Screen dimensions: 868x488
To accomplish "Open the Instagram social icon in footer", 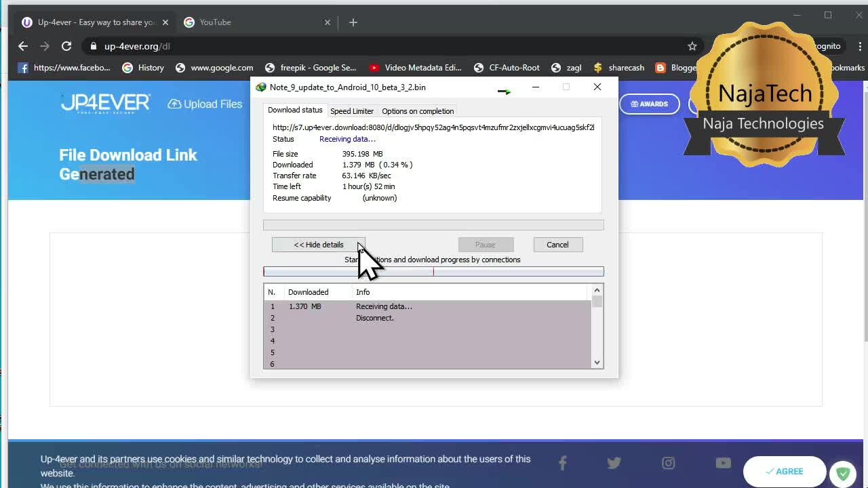I will point(669,463).
